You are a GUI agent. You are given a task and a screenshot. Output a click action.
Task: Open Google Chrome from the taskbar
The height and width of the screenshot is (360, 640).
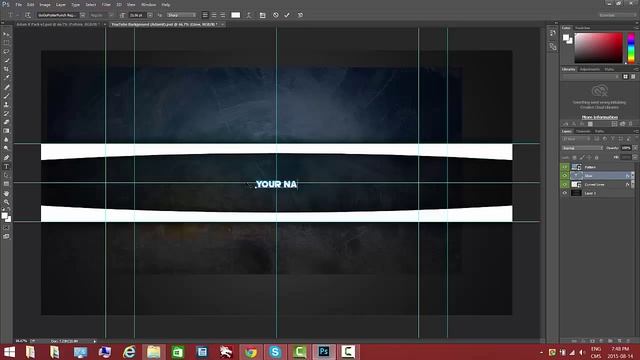pos(251,352)
